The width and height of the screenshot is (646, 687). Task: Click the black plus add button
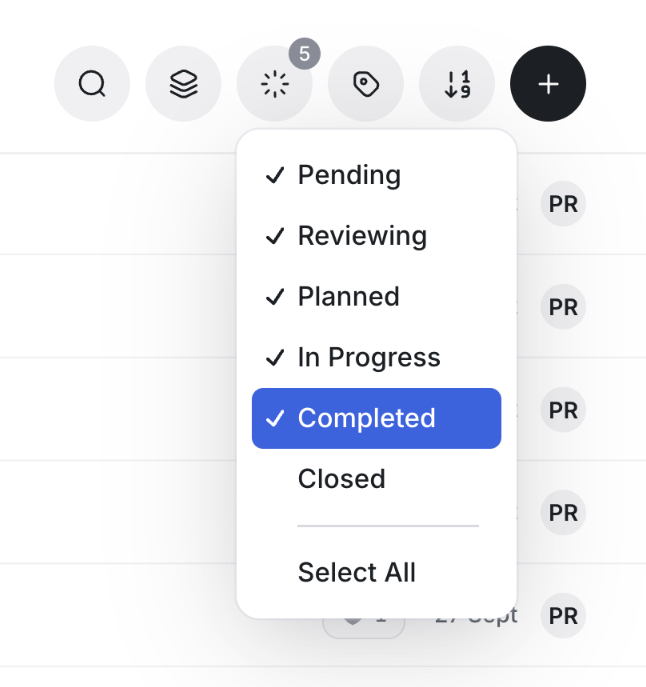point(548,85)
